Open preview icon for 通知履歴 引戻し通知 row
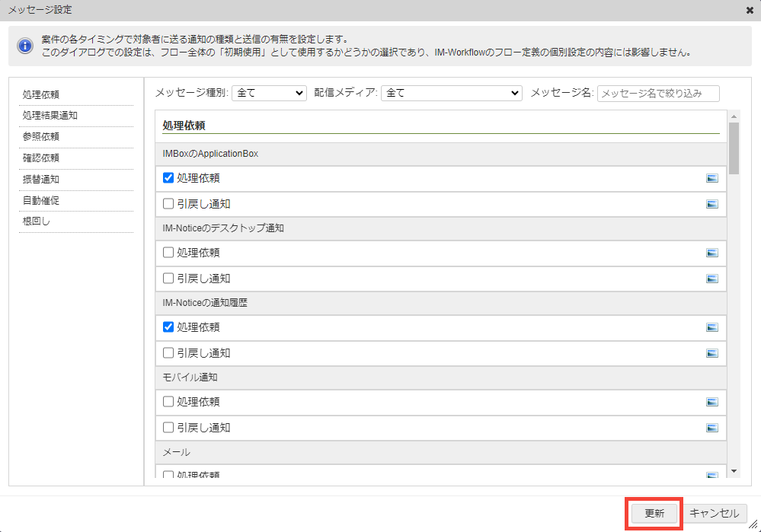 [711, 353]
